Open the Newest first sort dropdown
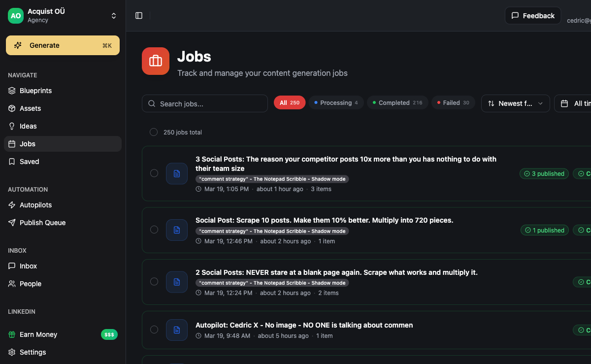 click(x=516, y=103)
